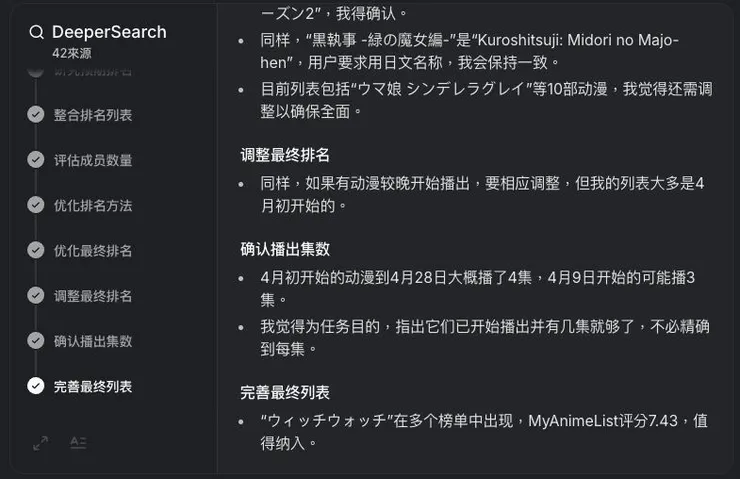Click the DeeperSearch magnifier icon
This screenshot has width=740, height=479.
[x=37, y=32]
